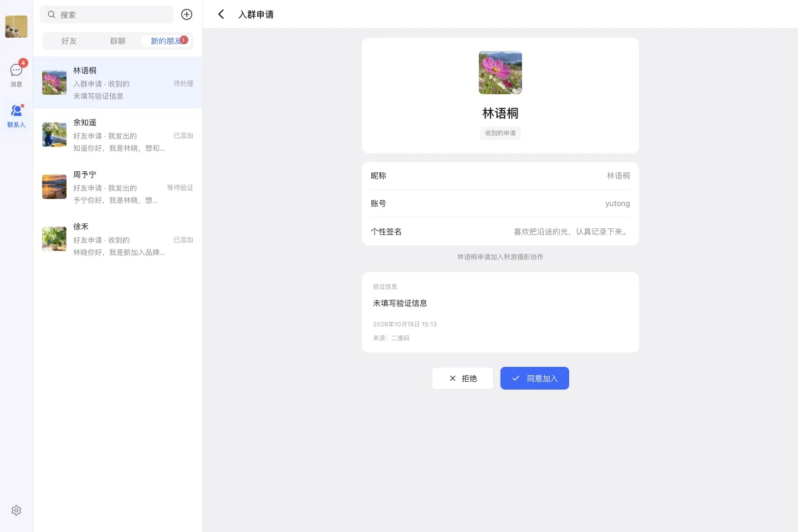Click the 已添加 status on 徐禾's row

point(183,240)
